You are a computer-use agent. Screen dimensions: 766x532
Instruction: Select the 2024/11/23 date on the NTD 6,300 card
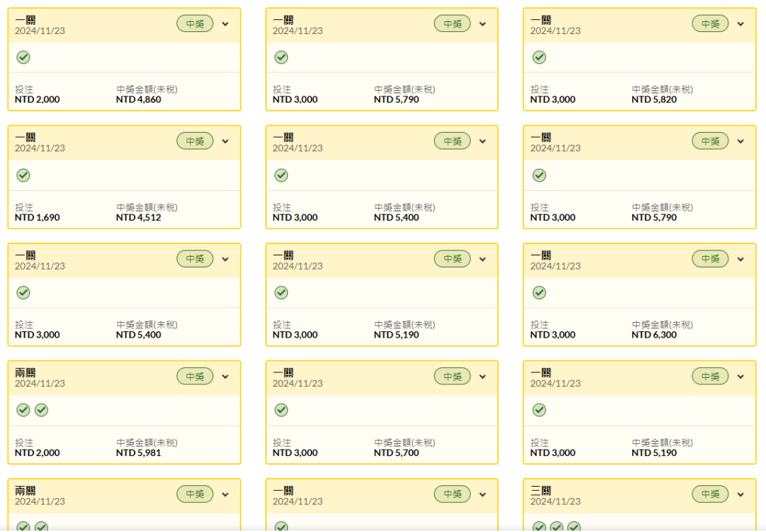(555, 266)
